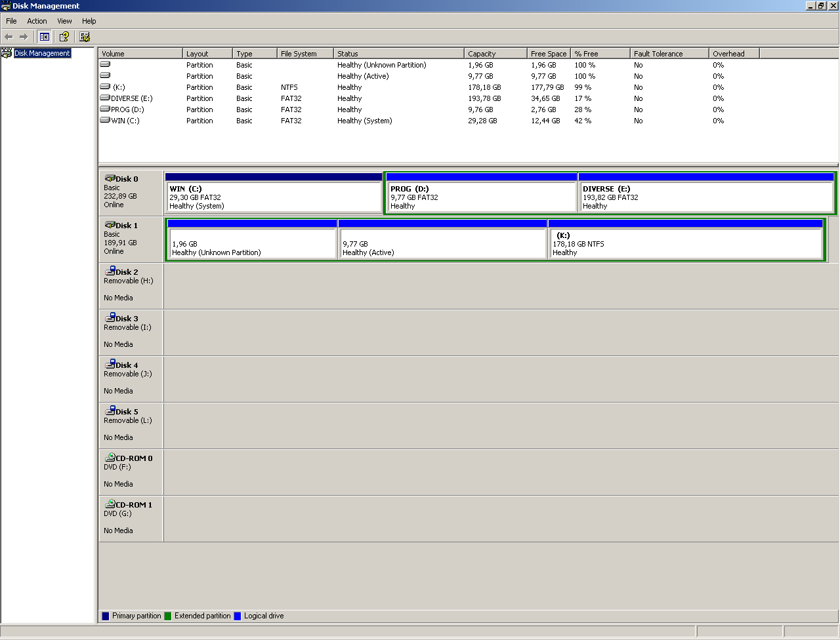
Task: Sort by the % Free column header
Action: tap(600, 54)
